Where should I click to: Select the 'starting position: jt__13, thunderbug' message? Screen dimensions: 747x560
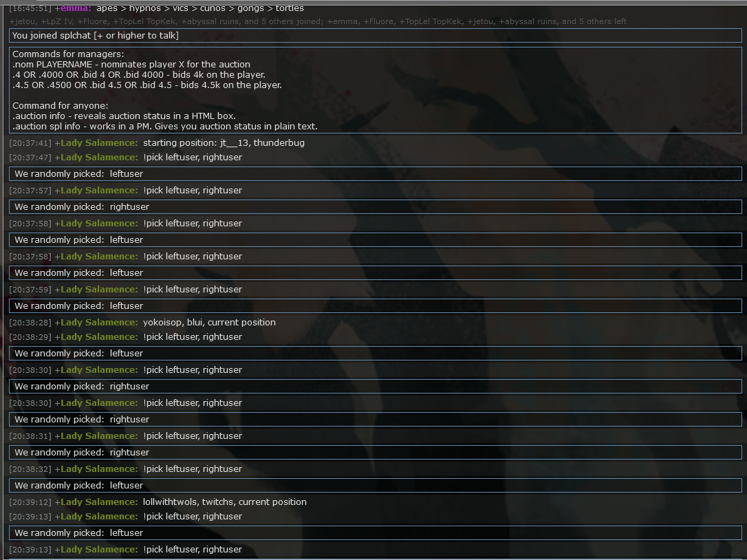224,143
